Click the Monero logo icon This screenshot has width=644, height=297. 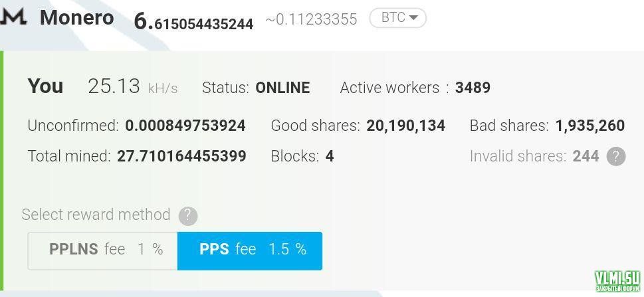(13, 17)
